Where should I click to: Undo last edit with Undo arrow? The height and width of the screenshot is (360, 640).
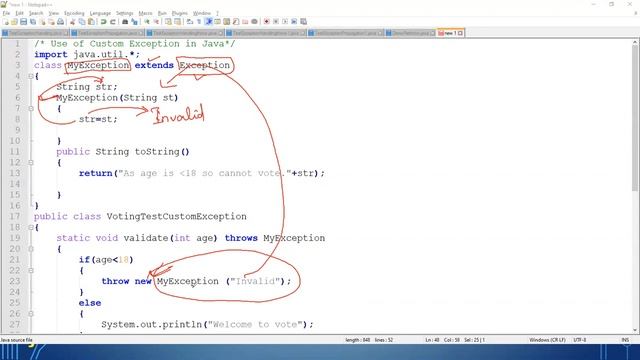point(103,21)
